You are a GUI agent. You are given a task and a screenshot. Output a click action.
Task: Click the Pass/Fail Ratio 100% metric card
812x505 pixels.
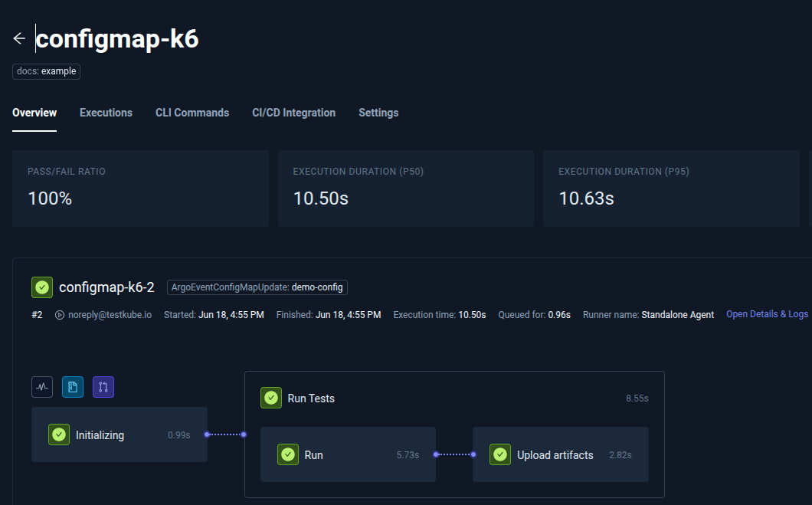pos(140,188)
